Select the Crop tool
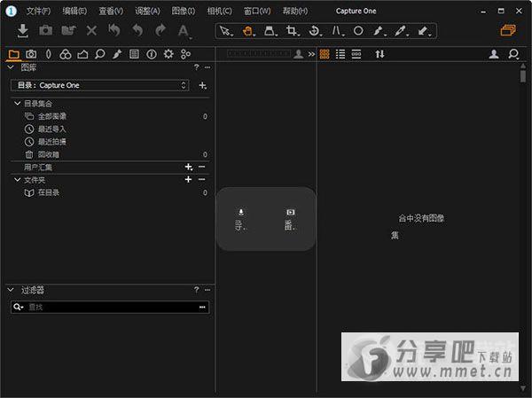Screen dimensions: 532x398 (292, 31)
